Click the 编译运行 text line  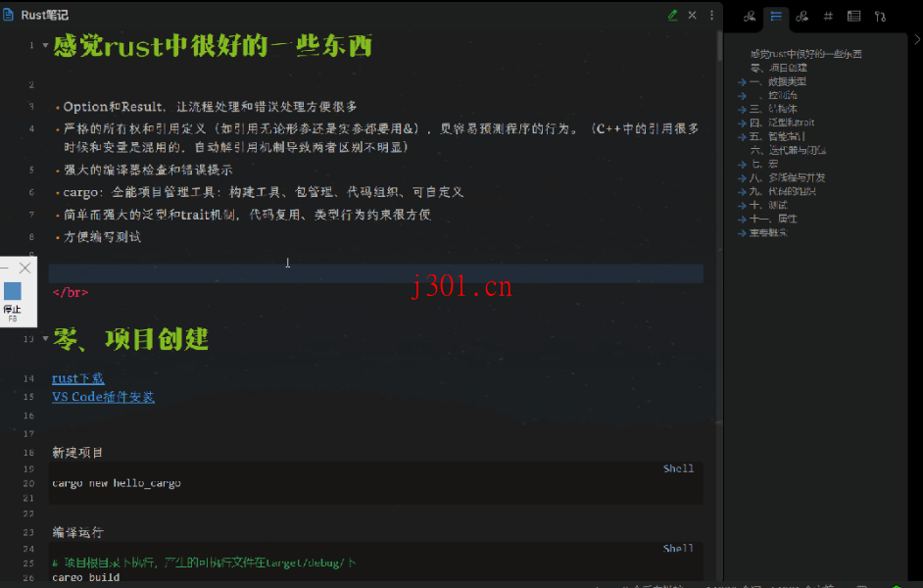tap(77, 533)
